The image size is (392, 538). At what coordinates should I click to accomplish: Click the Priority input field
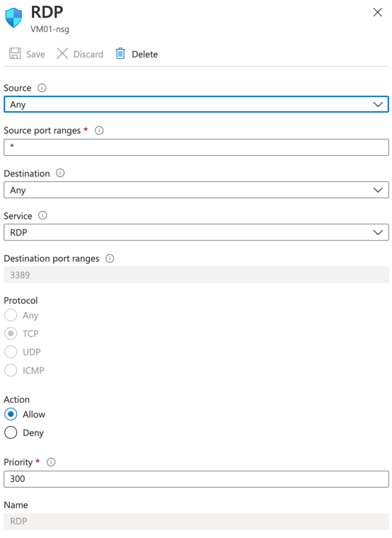coord(196,479)
